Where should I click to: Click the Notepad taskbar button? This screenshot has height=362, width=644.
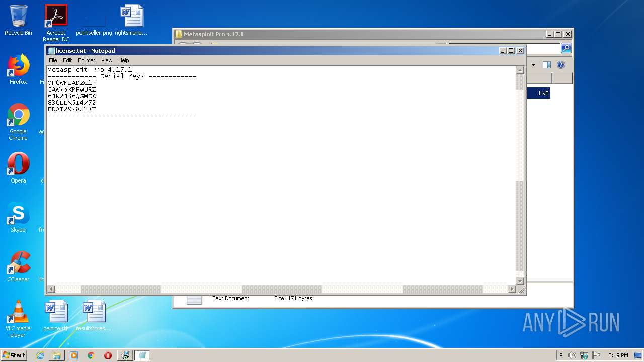(142, 355)
